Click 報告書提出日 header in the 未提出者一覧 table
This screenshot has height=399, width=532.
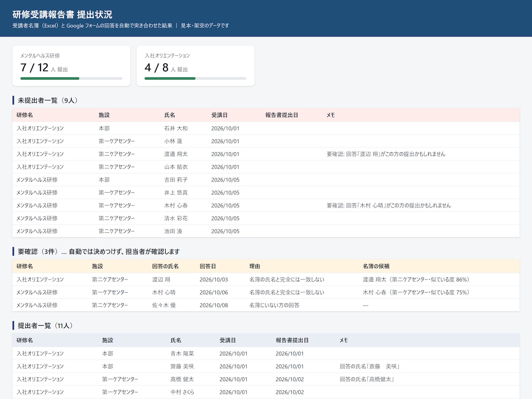pyautogui.click(x=282, y=115)
